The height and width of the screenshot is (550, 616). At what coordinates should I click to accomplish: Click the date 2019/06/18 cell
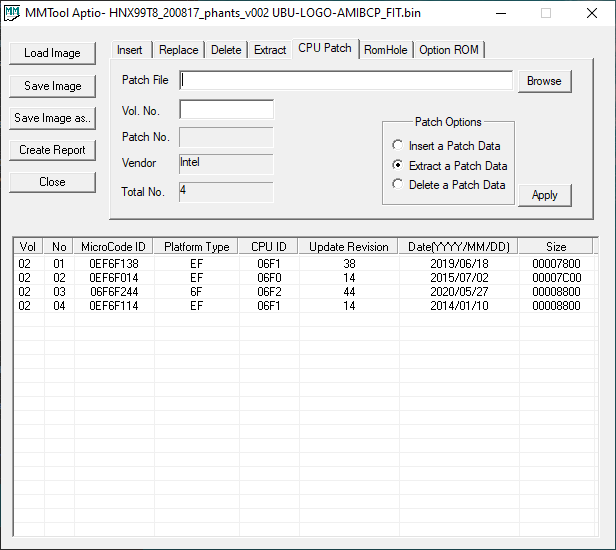point(459,264)
